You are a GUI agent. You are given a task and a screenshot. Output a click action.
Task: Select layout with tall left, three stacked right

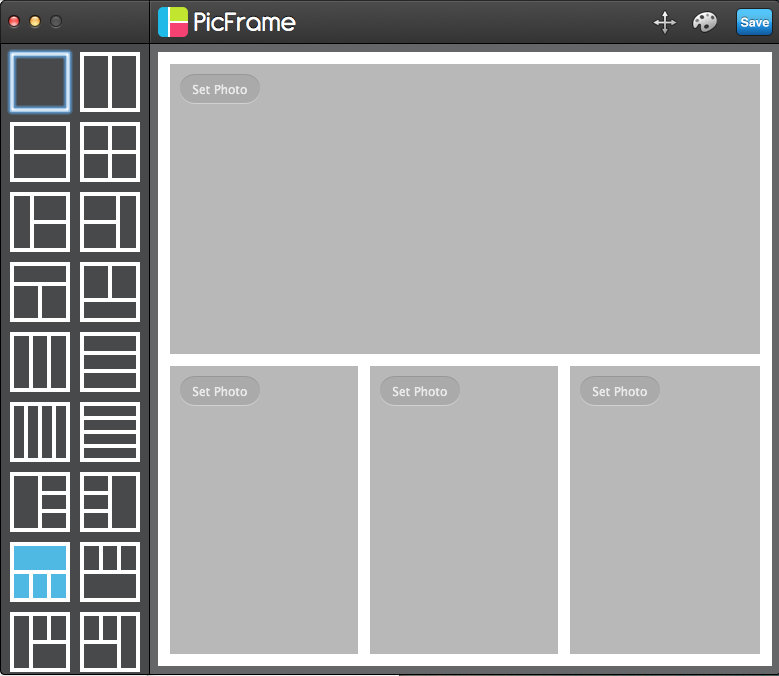[x=40, y=502]
